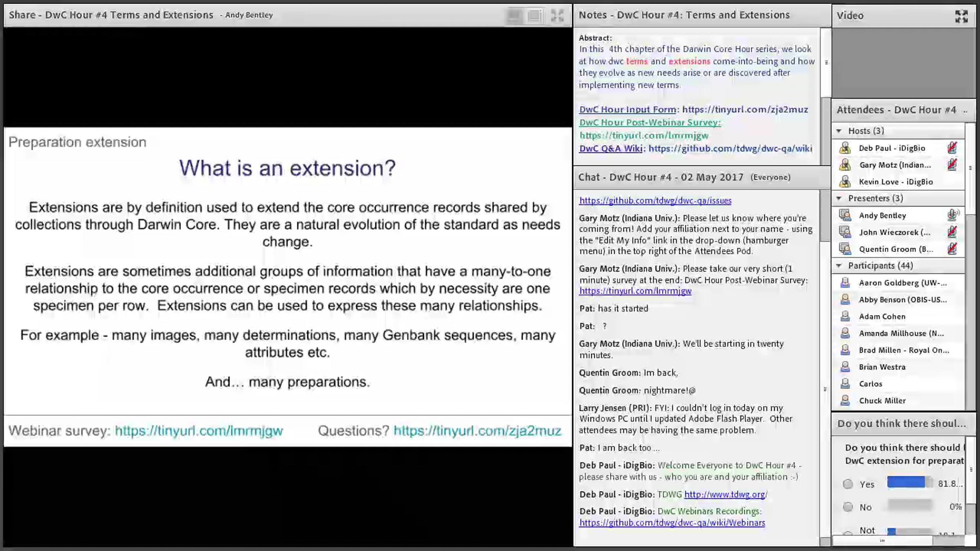Click Aaron Goldberg's participant avatar icon
This screenshot has height=551, width=980.
tap(845, 282)
